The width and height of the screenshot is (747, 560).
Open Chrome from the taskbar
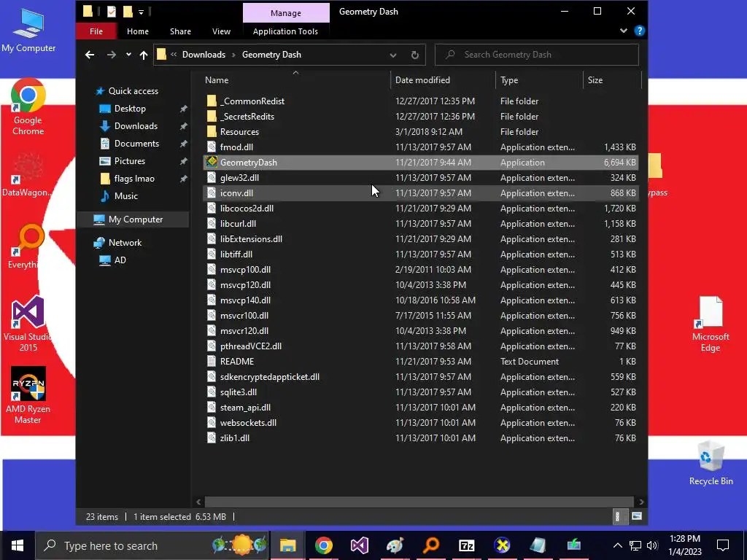[323, 545]
